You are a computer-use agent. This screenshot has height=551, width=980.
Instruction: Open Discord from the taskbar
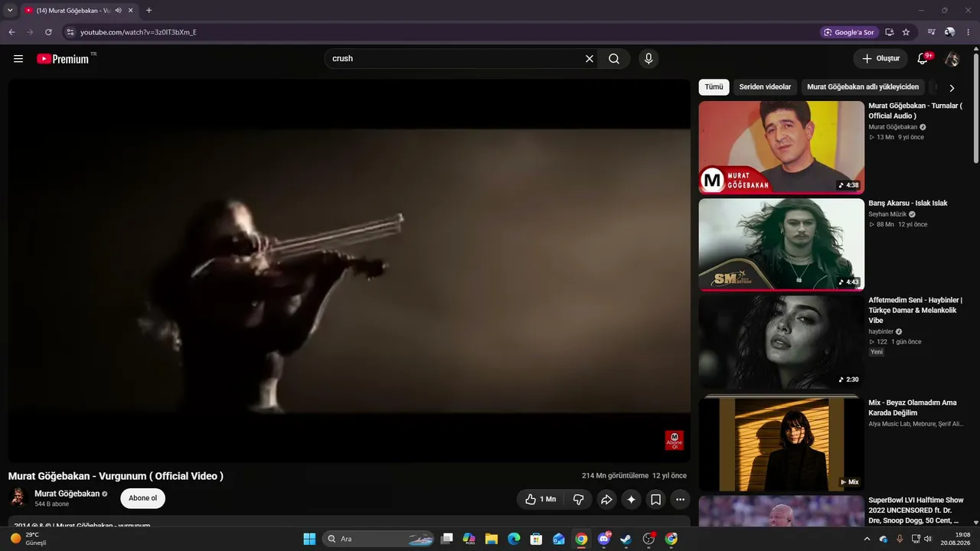pos(604,539)
